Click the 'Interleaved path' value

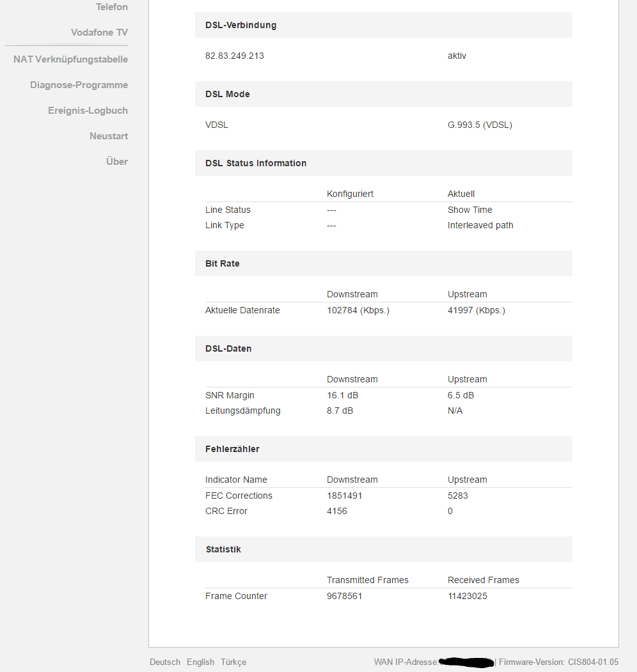pyautogui.click(x=480, y=225)
